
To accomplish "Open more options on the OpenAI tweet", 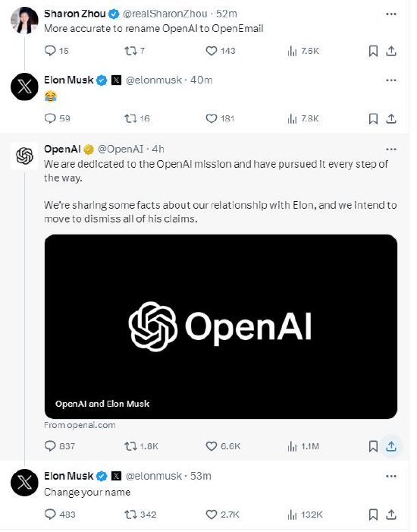I will pyautogui.click(x=391, y=150).
